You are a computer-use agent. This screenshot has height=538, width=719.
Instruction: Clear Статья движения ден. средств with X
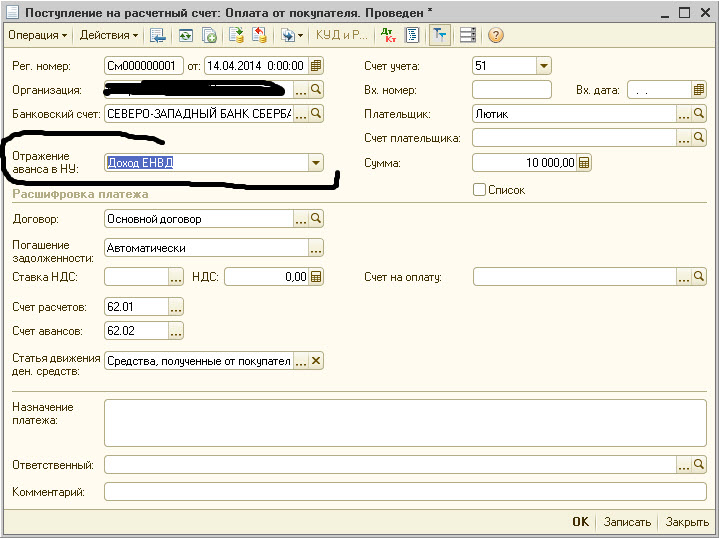(x=316, y=362)
